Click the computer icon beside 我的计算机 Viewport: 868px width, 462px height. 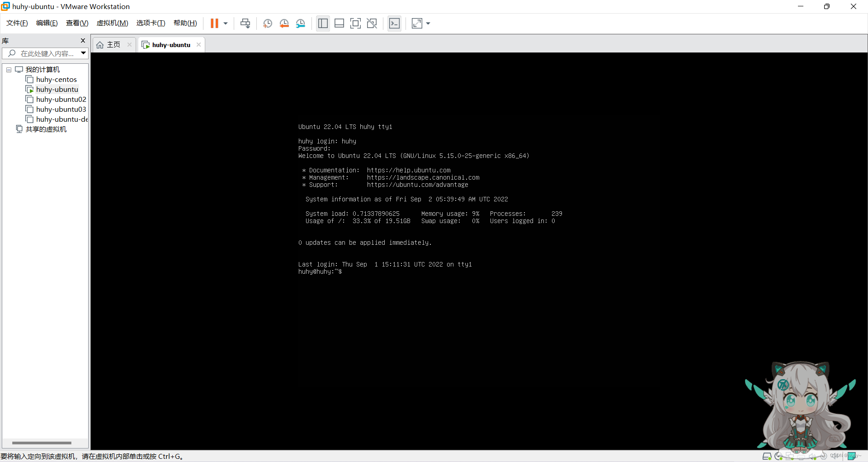pos(19,70)
